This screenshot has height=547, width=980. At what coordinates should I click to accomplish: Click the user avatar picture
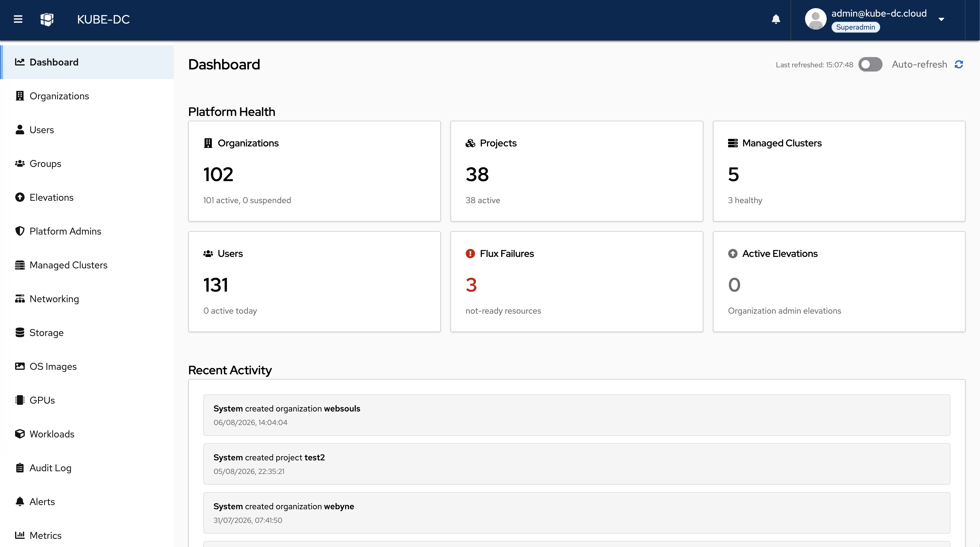815,19
